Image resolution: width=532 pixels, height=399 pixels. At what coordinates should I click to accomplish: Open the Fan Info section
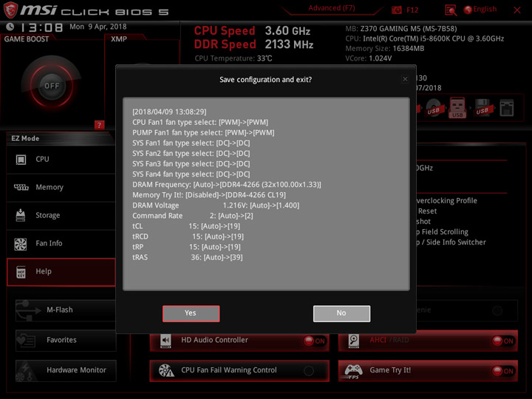coord(61,243)
